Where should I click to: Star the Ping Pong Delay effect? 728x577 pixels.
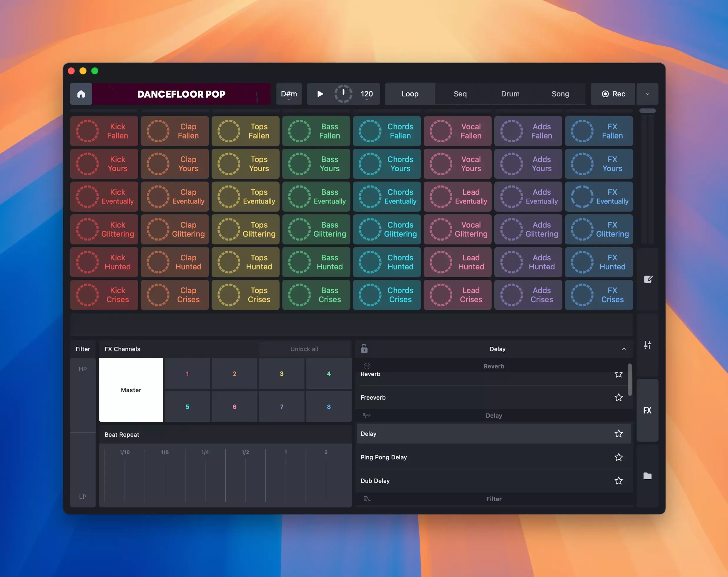pyautogui.click(x=618, y=457)
